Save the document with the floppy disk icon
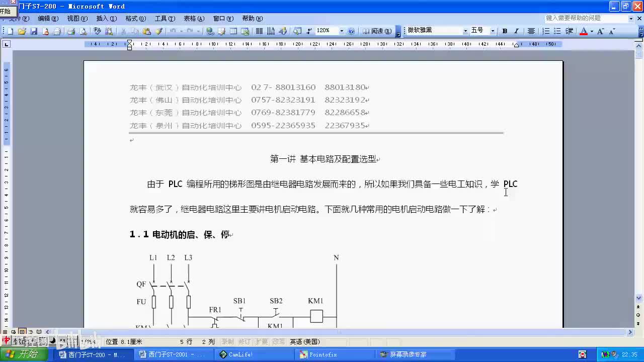The width and height of the screenshot is (644, 362). coord(34,31)
